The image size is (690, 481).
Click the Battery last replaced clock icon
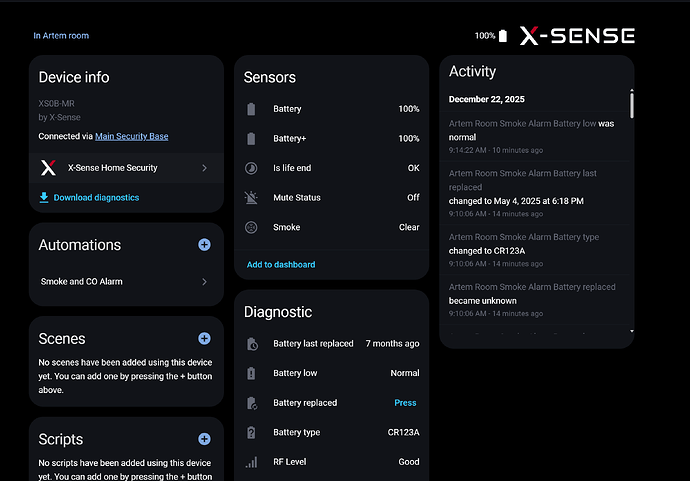(252, 344)
